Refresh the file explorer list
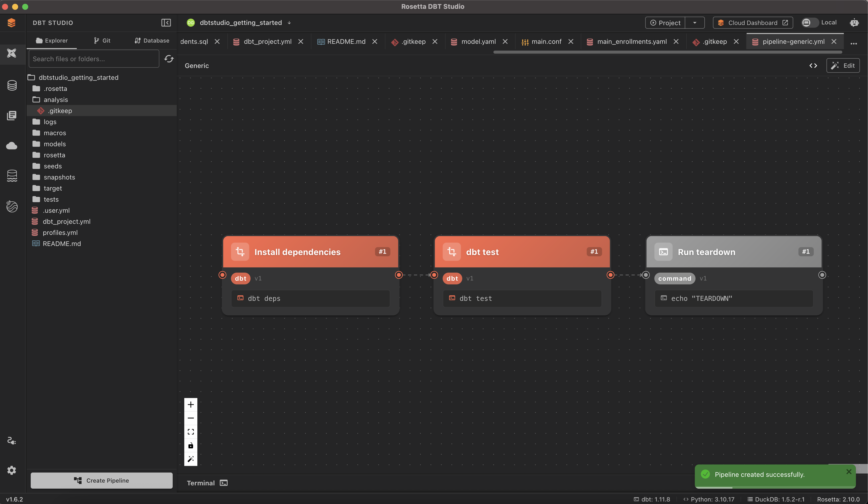 tap(169, 59)
